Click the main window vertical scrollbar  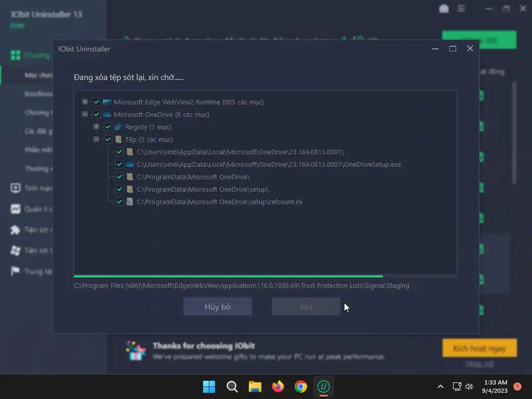pyautogui.click(x=514, y=133)
